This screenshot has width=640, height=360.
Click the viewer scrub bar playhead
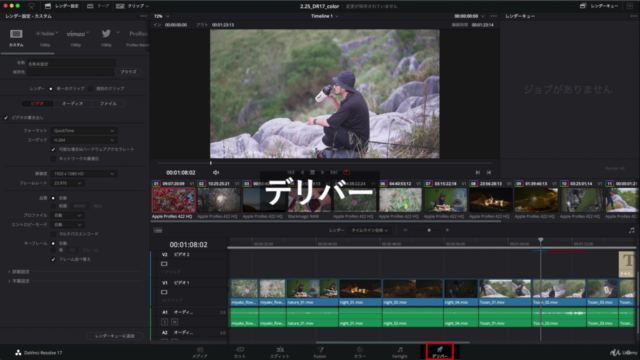pos(211,163)
